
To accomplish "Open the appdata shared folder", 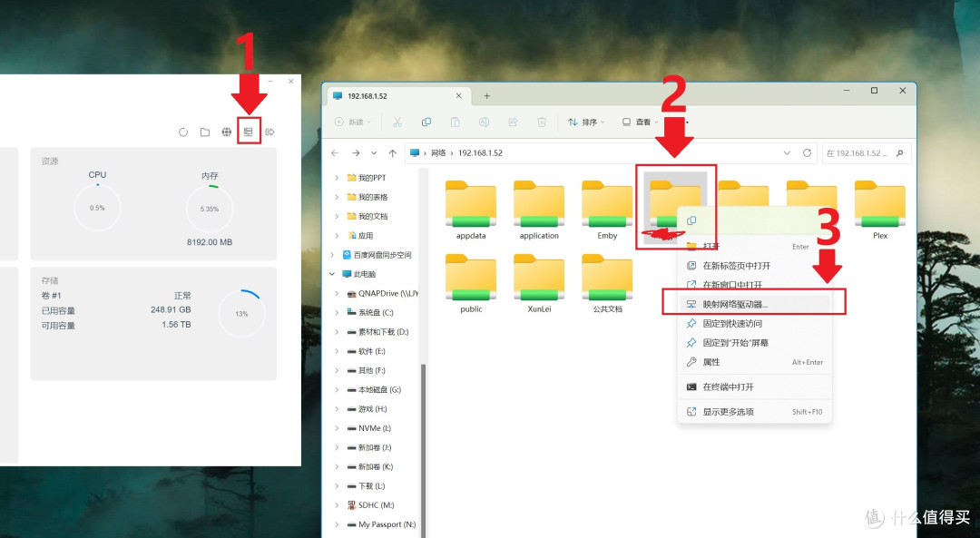I will 471,210.
